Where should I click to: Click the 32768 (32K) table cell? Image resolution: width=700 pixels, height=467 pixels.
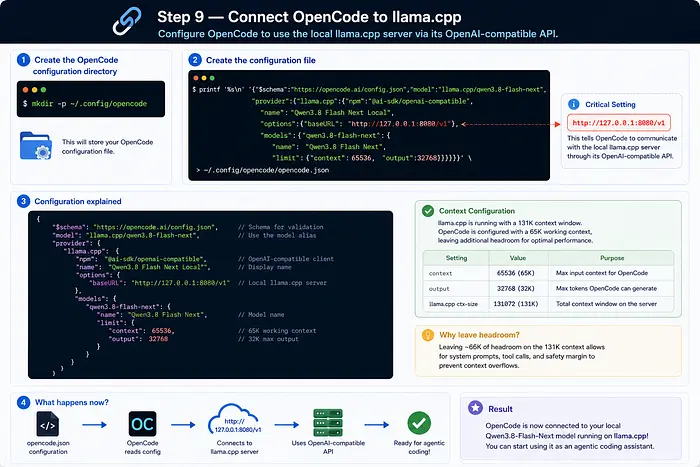(x=516, y=288)
